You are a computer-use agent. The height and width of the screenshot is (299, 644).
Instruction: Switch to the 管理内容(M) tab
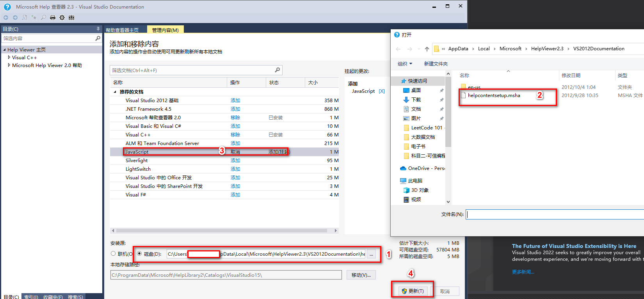(165, 30)
